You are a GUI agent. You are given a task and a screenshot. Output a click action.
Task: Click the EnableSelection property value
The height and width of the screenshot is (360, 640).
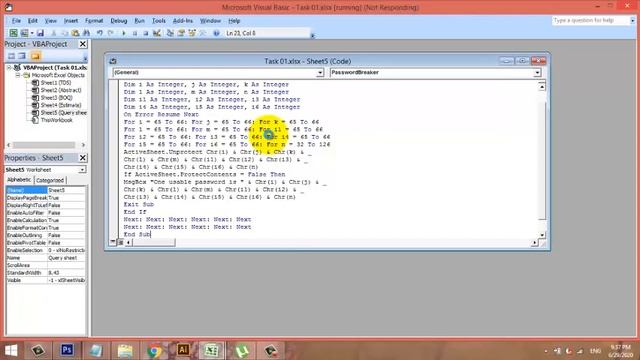click(x=67, y=250)
